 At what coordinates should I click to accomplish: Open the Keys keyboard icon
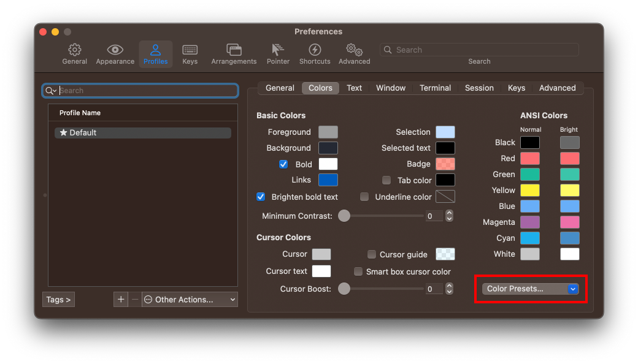click(190, 50)
